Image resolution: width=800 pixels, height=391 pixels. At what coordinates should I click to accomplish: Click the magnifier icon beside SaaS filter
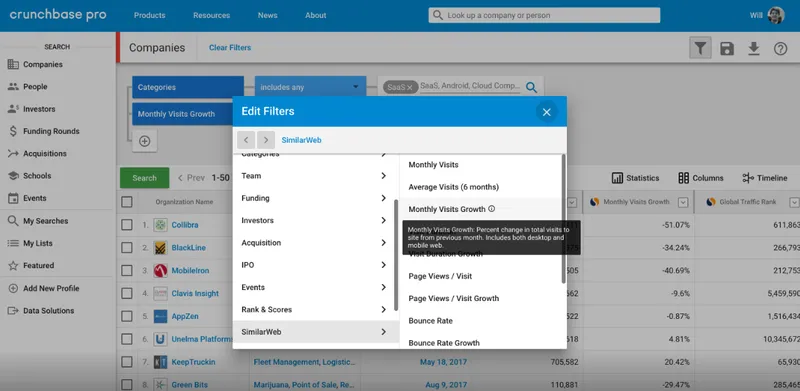[531, 87]
